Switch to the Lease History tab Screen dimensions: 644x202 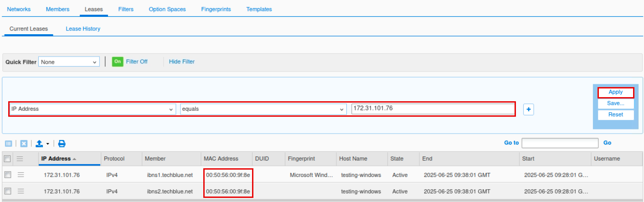pyautogui.click(x=83, y=29)
